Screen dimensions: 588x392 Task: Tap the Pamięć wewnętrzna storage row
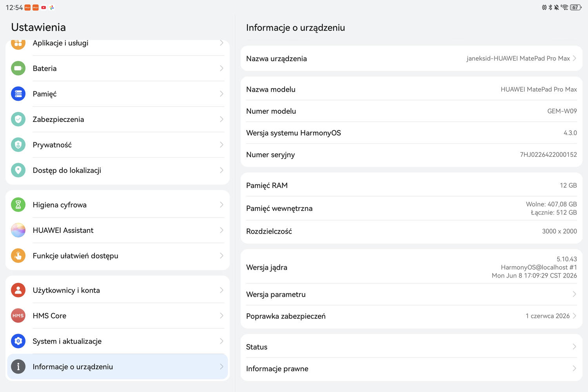point(412,208)
